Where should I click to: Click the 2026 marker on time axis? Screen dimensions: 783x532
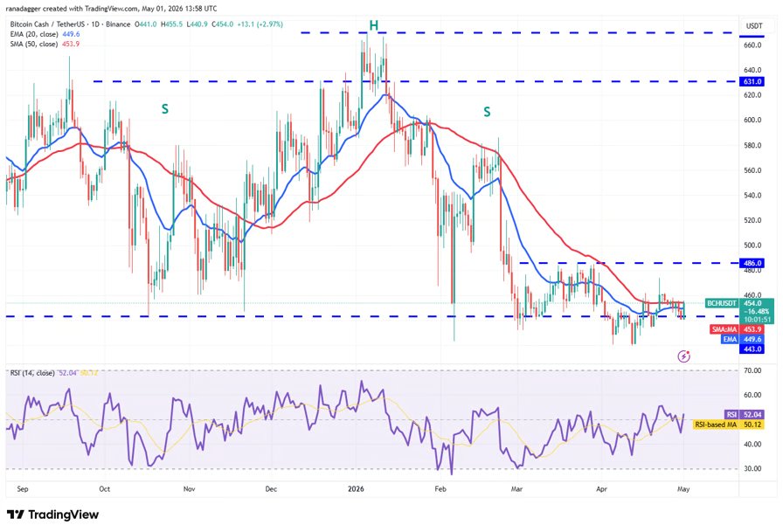(x=356, y=488)
